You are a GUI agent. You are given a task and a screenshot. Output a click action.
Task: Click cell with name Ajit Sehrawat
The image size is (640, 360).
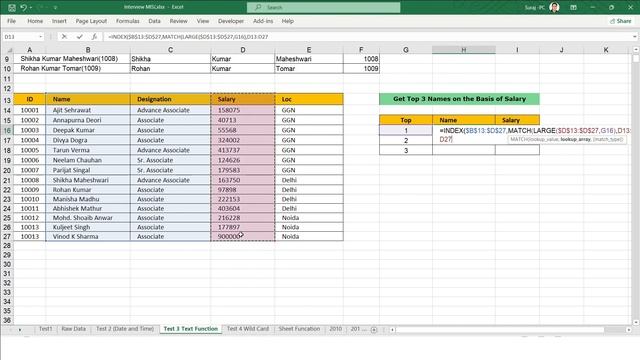88,110
